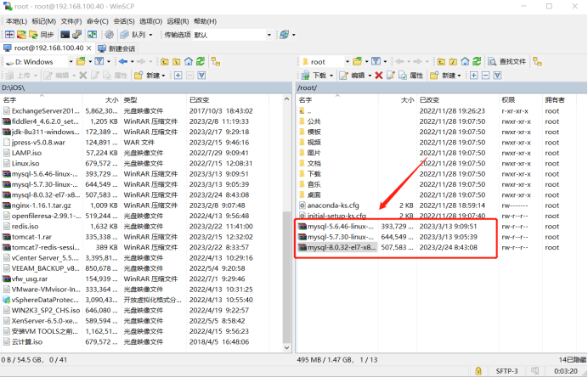Image resolution: width=588 pixels, height=377 pixels.
Task: Click remote panel invert-selection V icon
Action: coord(498,76)
